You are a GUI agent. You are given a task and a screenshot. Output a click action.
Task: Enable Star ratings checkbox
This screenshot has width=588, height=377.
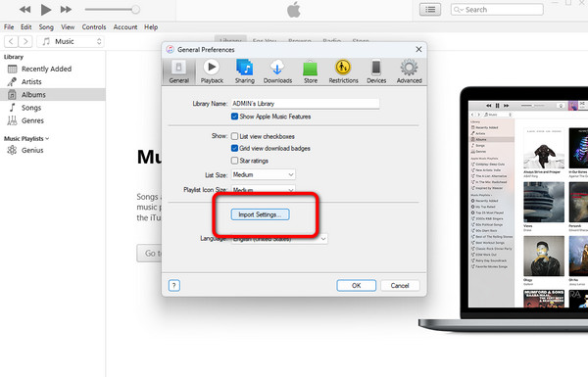coord(235,161)
